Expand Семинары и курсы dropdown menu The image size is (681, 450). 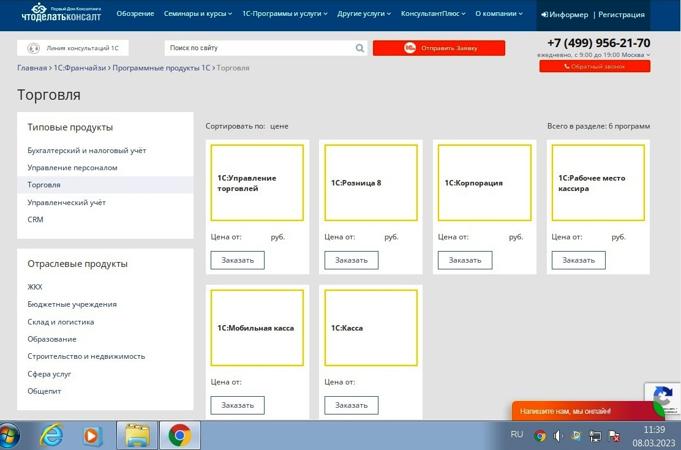(x=198, y=14)
